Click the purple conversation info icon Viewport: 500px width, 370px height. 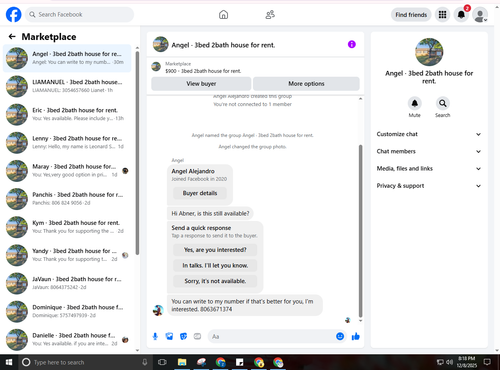[x=352, y=44]
